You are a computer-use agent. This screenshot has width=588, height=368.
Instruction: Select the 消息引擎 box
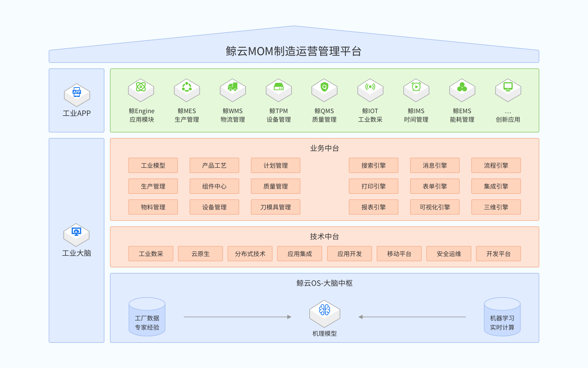point(435,165)
